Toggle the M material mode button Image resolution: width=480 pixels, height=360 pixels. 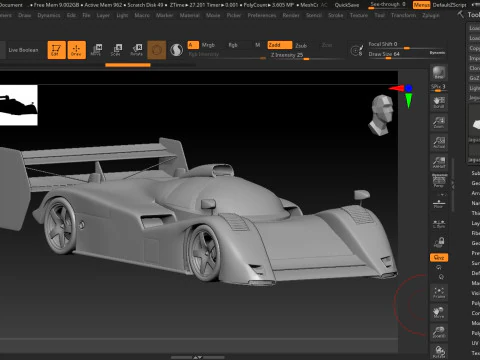point(258,45)
